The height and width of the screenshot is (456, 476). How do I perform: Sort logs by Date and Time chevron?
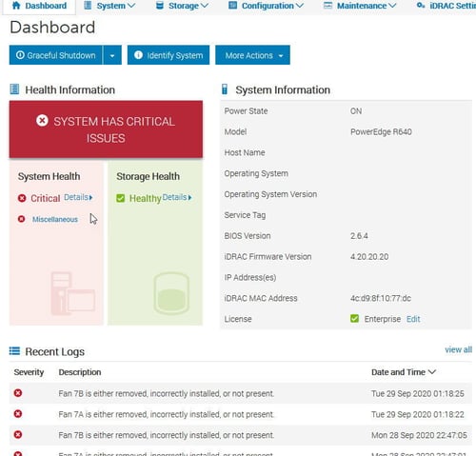coord(432,371)
